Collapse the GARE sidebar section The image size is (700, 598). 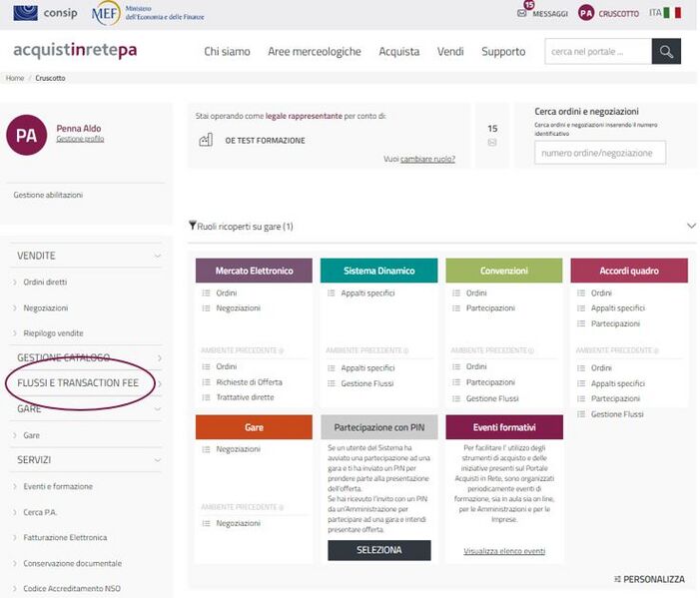[x=157, y=408]
